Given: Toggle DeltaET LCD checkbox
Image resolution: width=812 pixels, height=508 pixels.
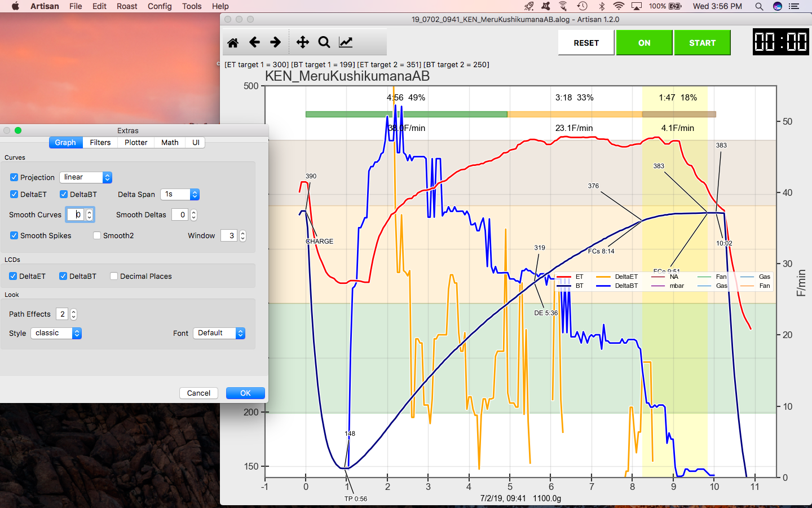Looking at the screenshot, I should click(13, 276).
